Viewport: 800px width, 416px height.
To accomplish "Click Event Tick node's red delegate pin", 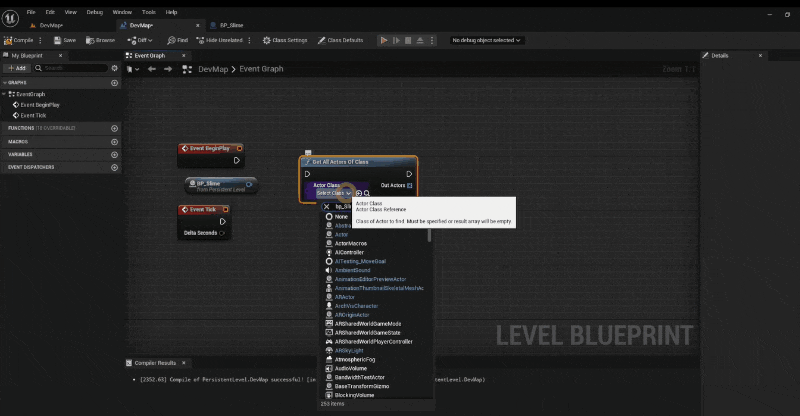I will 225,210.
